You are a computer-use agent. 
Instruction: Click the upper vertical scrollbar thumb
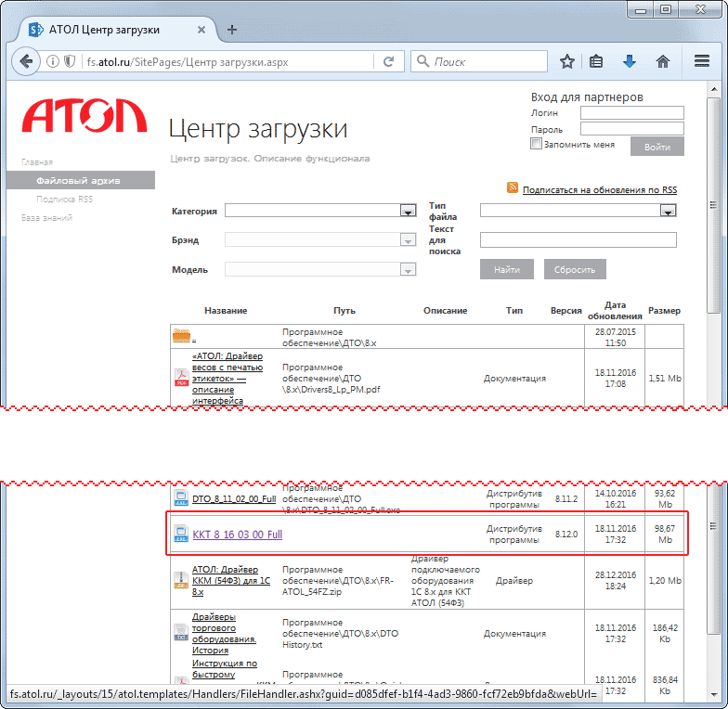coord(713,205)
